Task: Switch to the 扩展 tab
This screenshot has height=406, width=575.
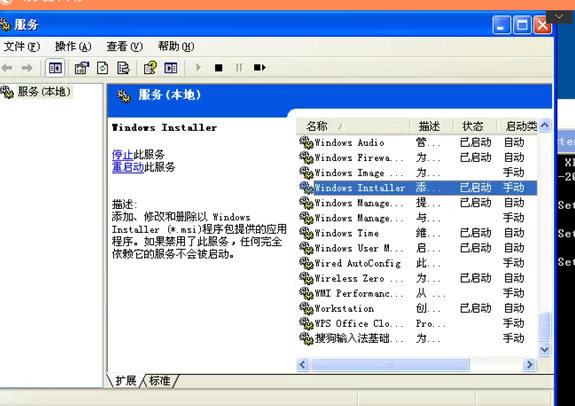Action: [125, 381]
